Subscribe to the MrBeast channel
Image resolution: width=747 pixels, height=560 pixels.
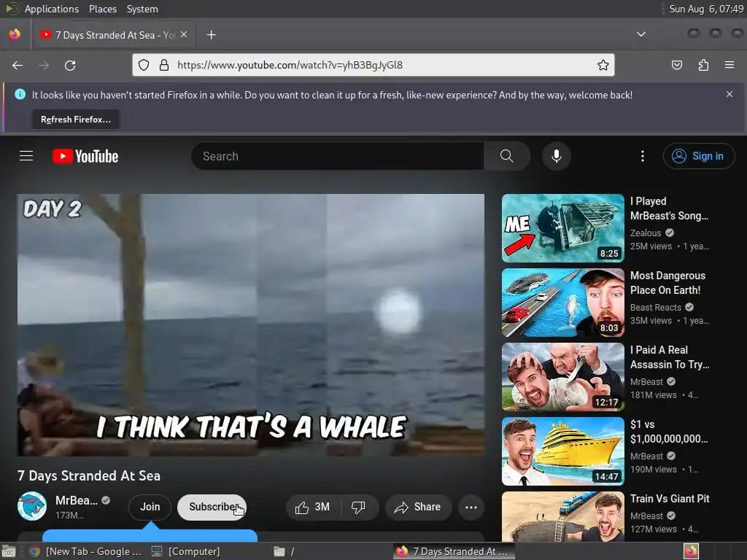pyautogui.click(x=212, y=507)
